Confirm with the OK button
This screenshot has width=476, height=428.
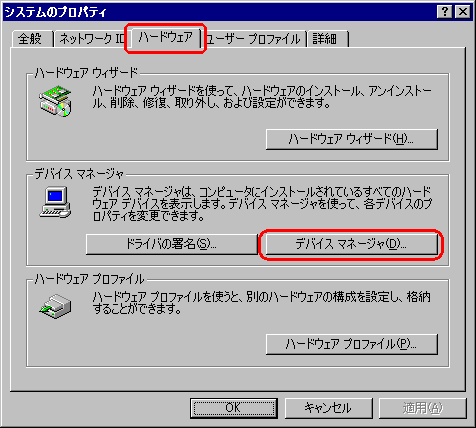234,408
